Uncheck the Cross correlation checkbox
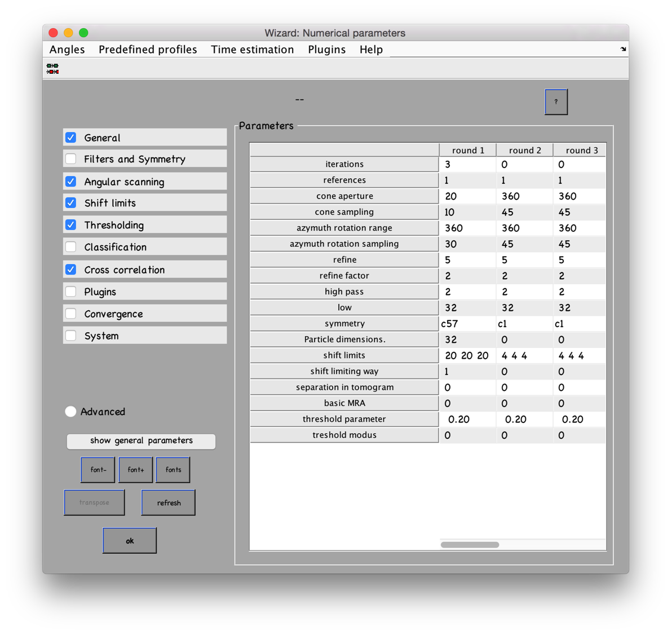Viewport: 672px width, 635px height. point(71,269)
